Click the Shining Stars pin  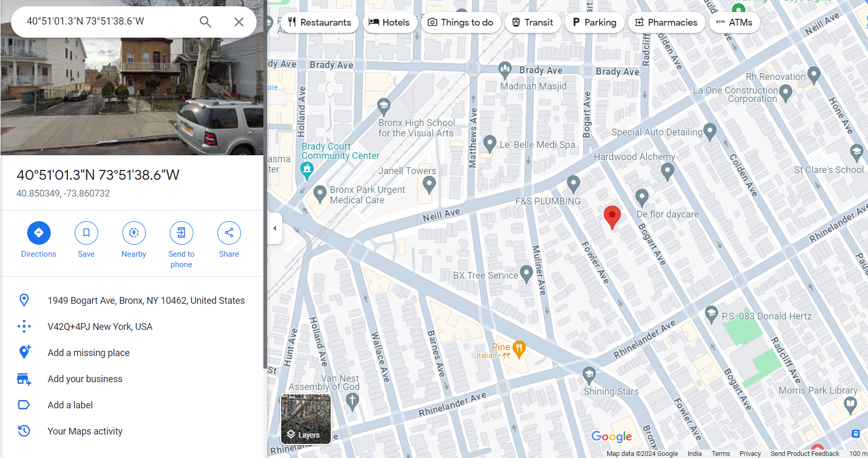click(589, 375)
